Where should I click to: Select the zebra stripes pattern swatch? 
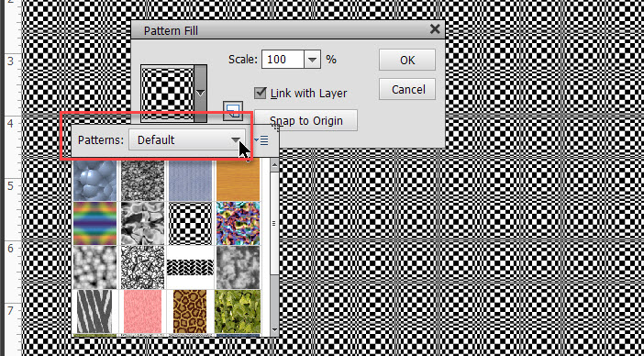pyautogui.click(x=95, y=311)
